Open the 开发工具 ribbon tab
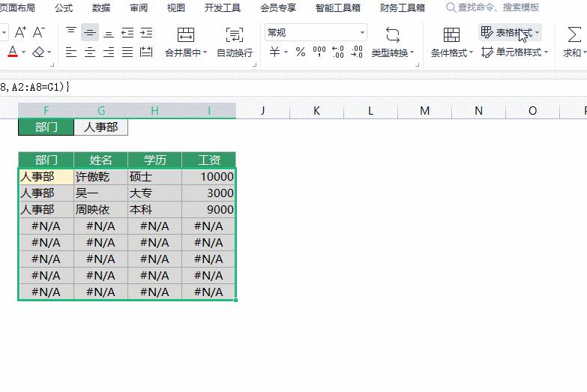 click(223, 7)
